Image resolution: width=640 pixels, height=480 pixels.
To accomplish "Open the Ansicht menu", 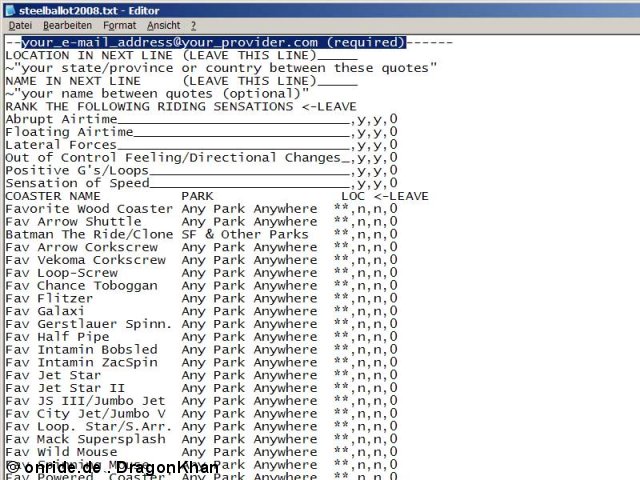I will pyautogui.click(x=163, y=26).
